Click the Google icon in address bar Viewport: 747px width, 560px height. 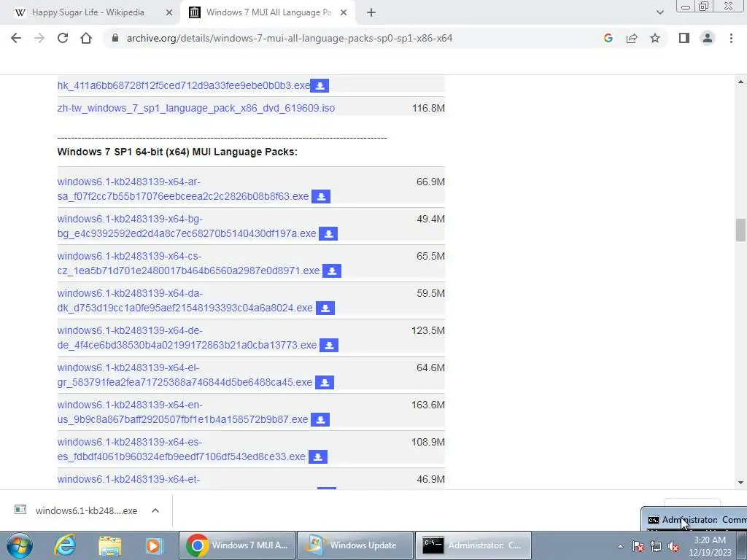608,38
